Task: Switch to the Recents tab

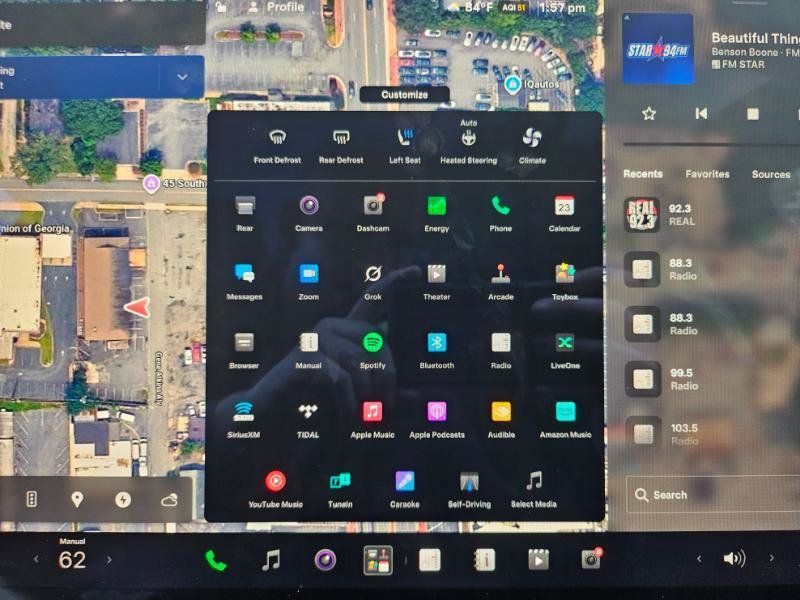Action: coord(642,174)
